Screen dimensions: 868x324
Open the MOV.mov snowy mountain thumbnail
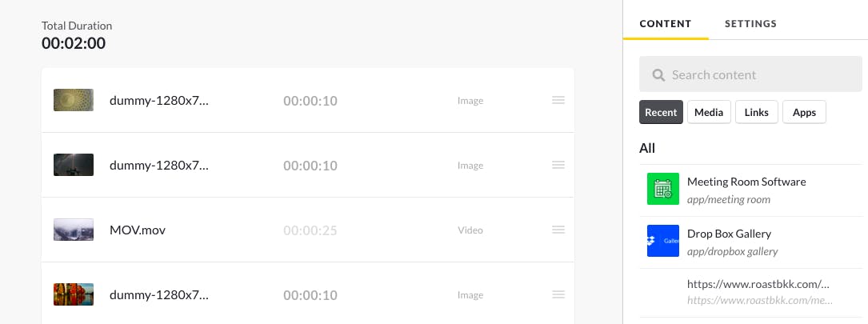click(74, 230)
